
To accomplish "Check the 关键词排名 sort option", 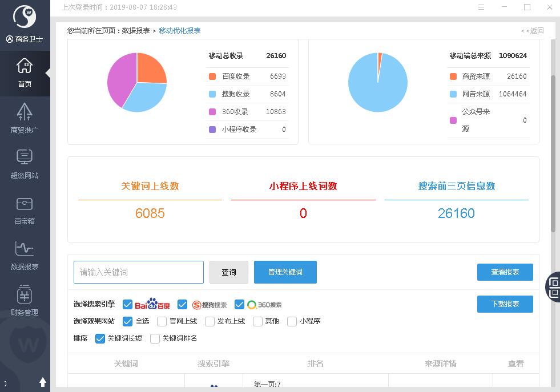I will pyautogui.click(x=155, y=338).
